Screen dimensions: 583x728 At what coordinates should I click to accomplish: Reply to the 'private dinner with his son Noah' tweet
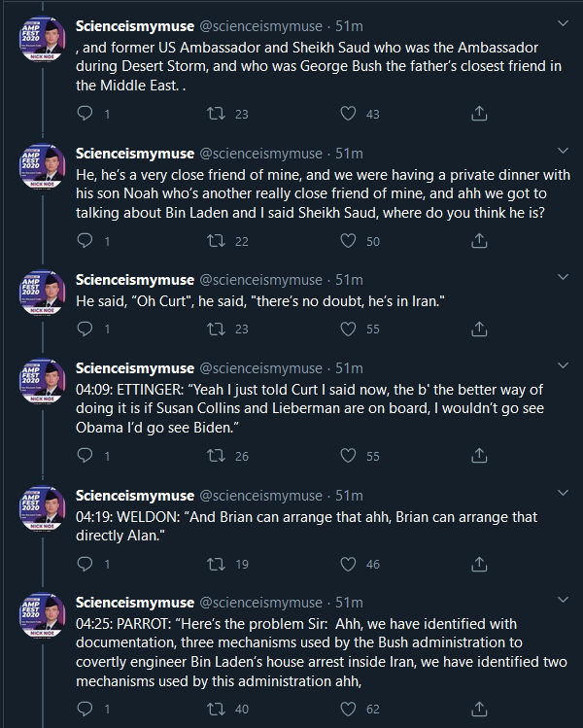86,241
